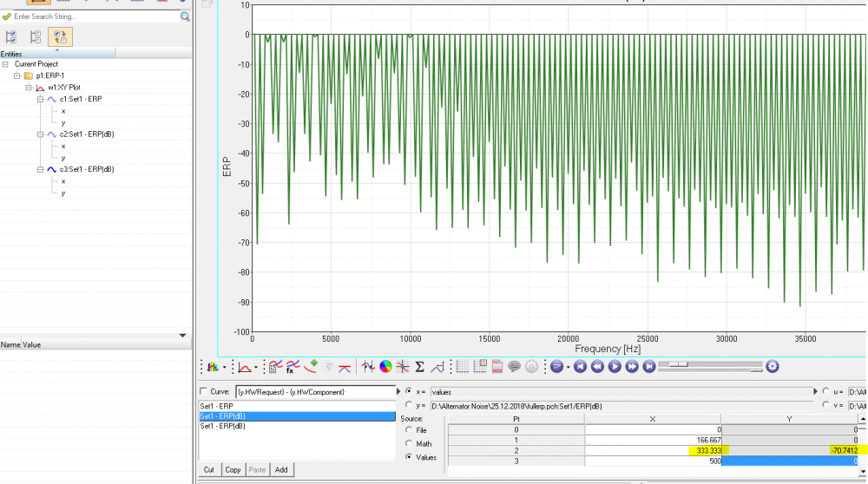
Task: Select the y = radio button
Action: (x=409, y=405)
